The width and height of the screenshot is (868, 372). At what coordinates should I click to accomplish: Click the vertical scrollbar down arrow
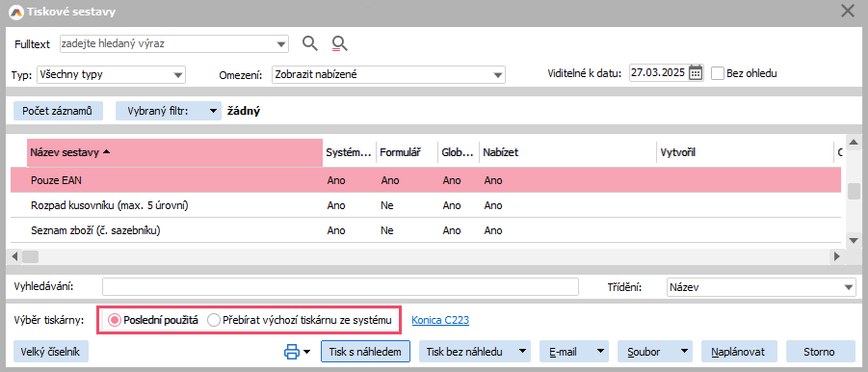tap(854, 240)
